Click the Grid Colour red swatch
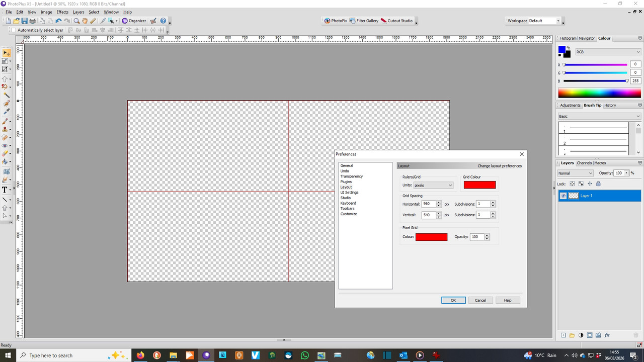Screen dimensions: 644x362 (x=479, y=185)
